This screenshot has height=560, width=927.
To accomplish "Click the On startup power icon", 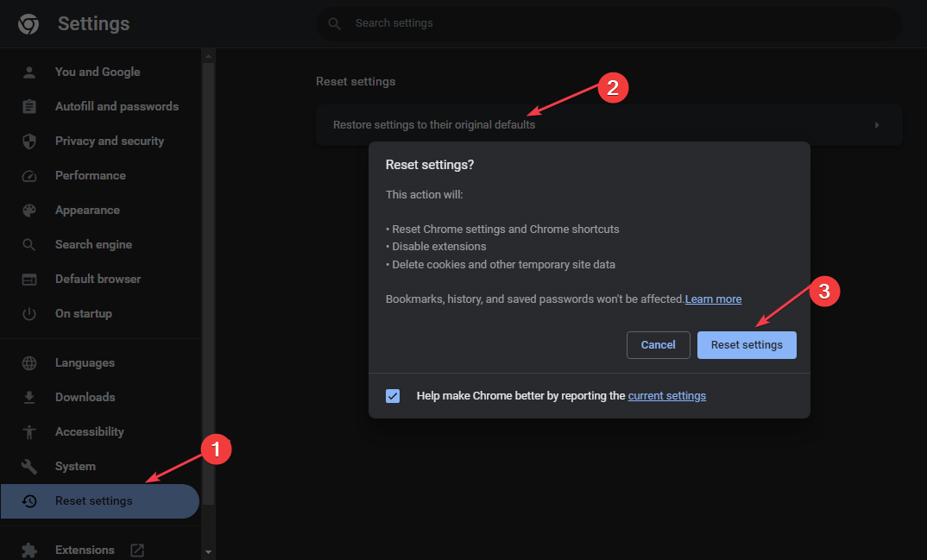I will 29,314.
